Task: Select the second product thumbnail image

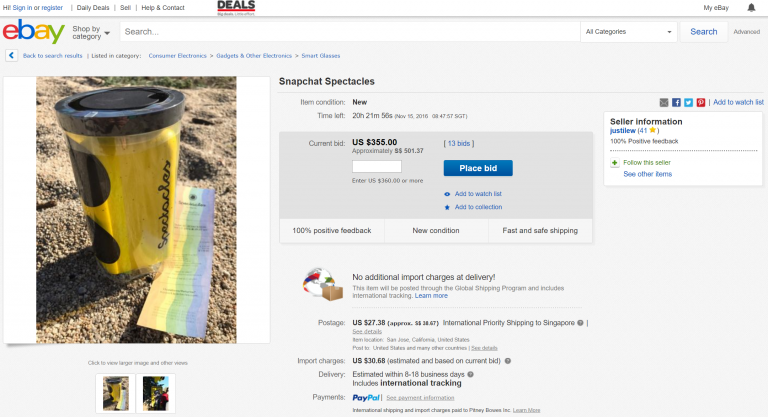Action: (155, 392)
